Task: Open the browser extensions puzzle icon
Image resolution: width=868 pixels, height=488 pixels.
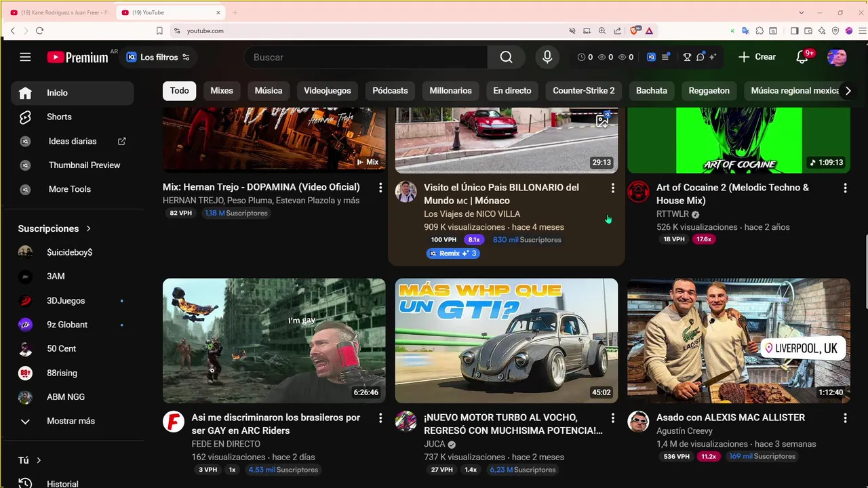Action: 759,30
